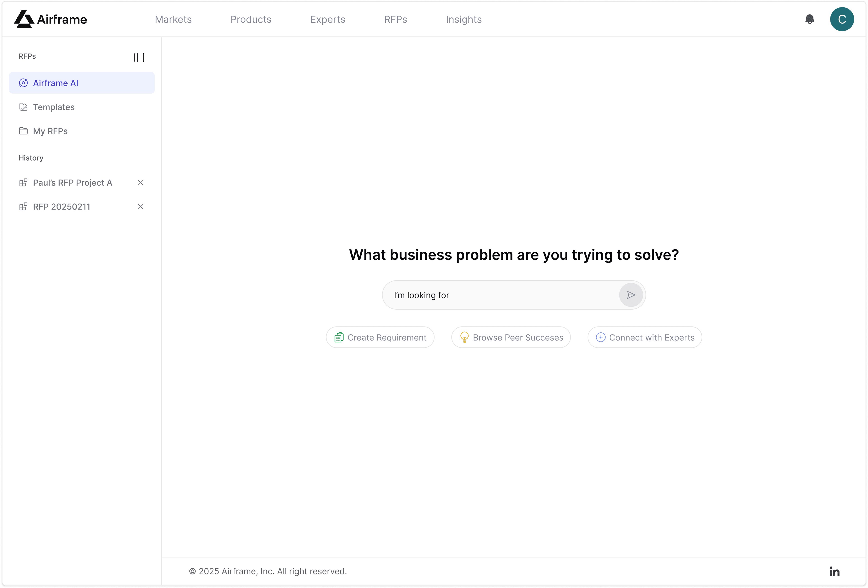The height and width of the screenshot is (588, 868).
Task: Click the My RFPs folder icon
Action: 24,131
